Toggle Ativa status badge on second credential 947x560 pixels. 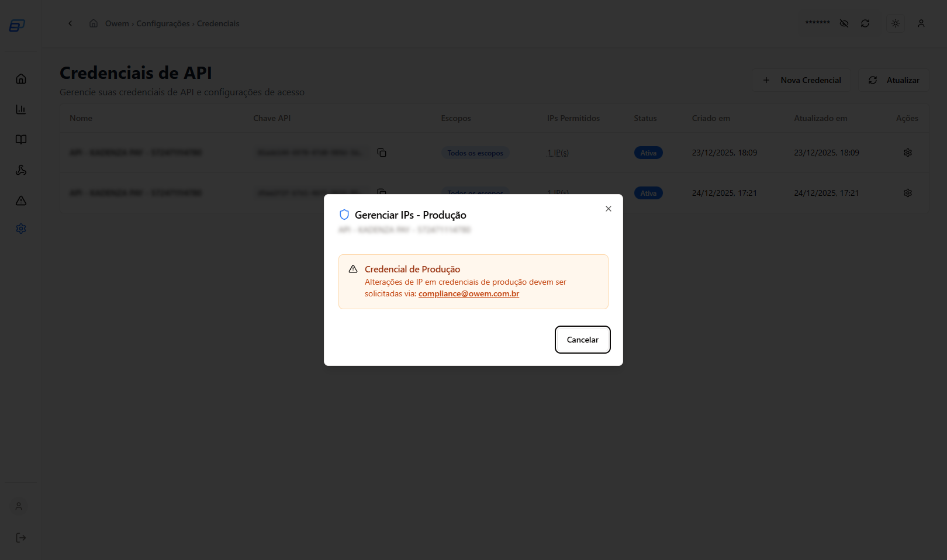648,192
